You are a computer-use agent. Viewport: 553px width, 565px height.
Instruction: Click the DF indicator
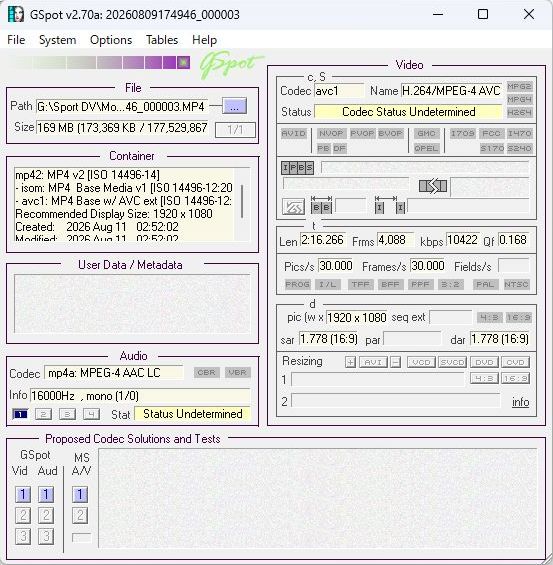(x=339, y=148)
